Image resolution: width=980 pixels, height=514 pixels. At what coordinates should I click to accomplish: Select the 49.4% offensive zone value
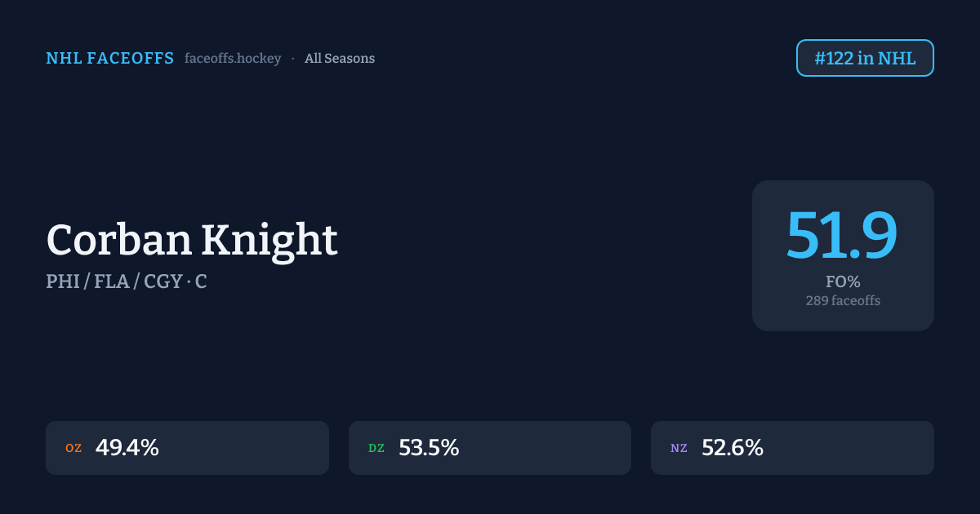127,448
